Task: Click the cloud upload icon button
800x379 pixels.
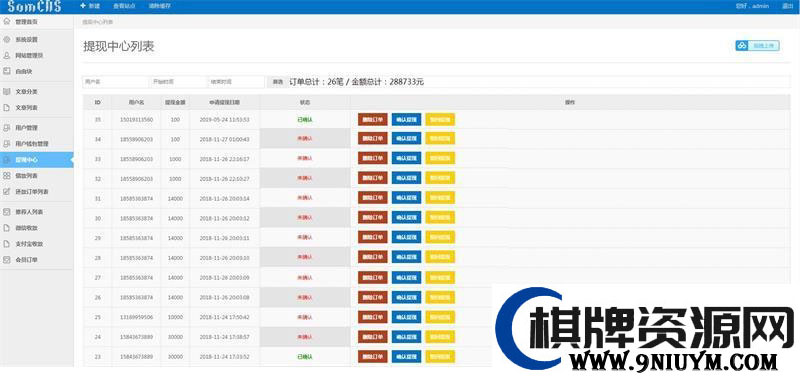Action: [742, 46]
